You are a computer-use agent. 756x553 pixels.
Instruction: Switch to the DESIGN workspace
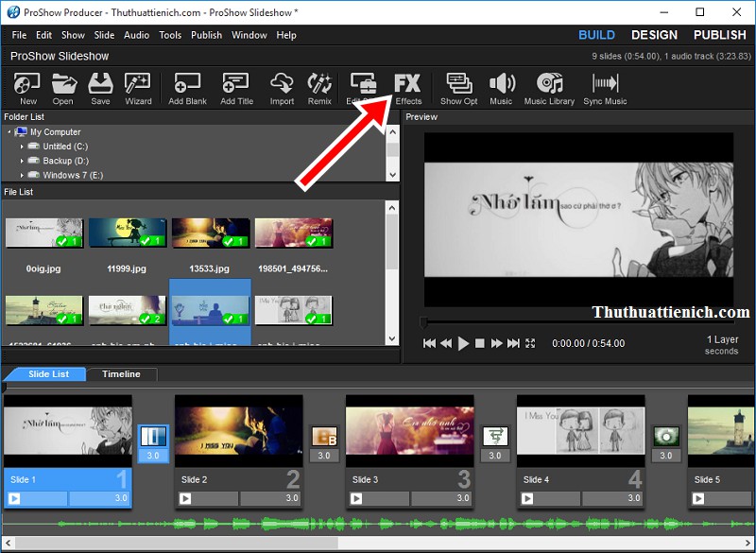click(x=654, y=35)
